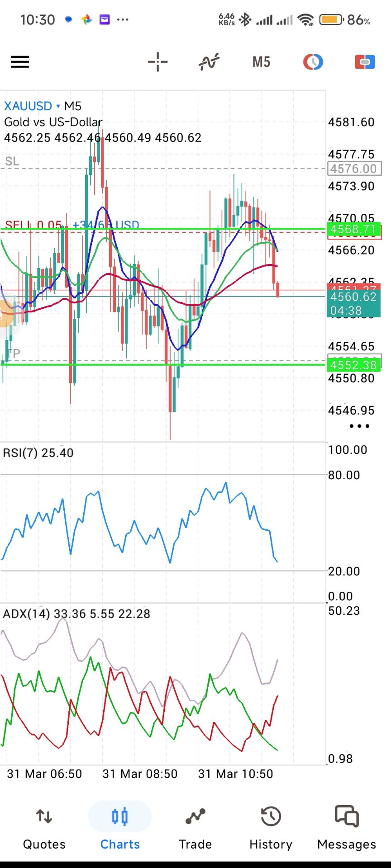Image resolution: width=391 pixels, height=868 pixels.
Task: Select the TP take profit line label
Action: (x=14, y=353)
